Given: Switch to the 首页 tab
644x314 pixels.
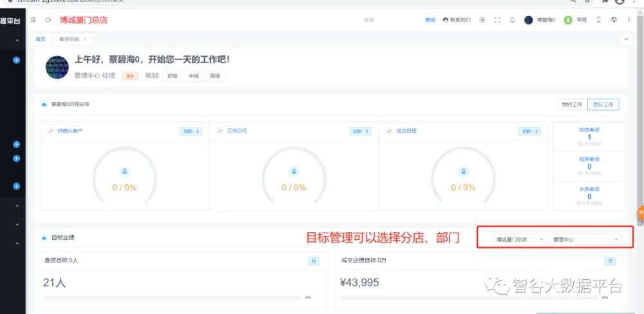Looking at the screenshot, I should coord(41,39).
